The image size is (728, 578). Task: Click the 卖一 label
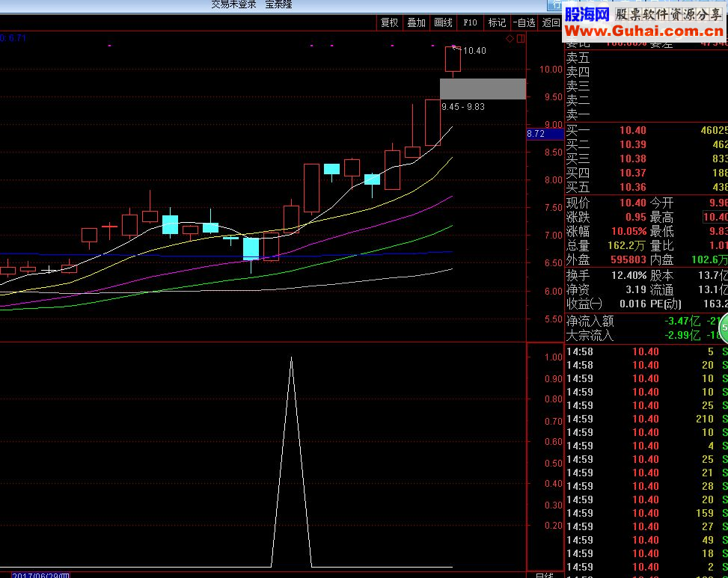pos(578,114)
